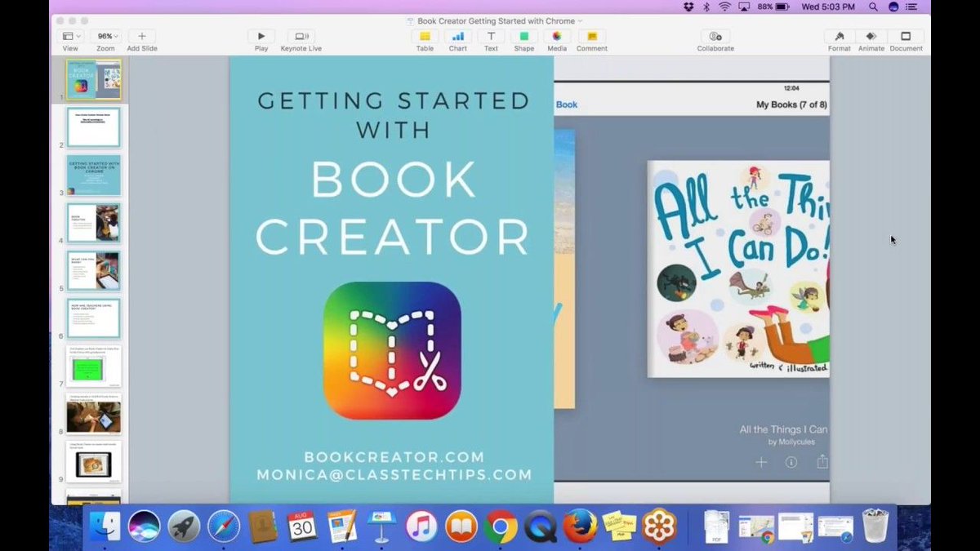Open the View options dropdown
This screenshot has width=980, height=551.
(x=70, y=36)
